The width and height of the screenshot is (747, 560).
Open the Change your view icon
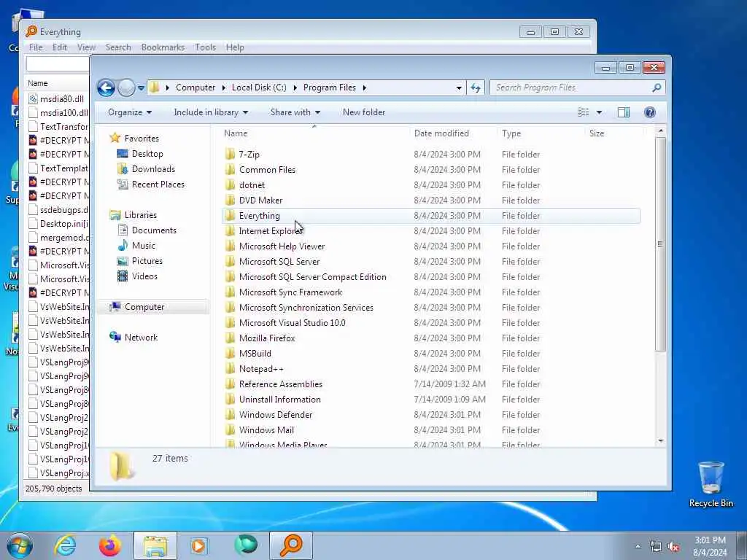[x=583, y=112]
